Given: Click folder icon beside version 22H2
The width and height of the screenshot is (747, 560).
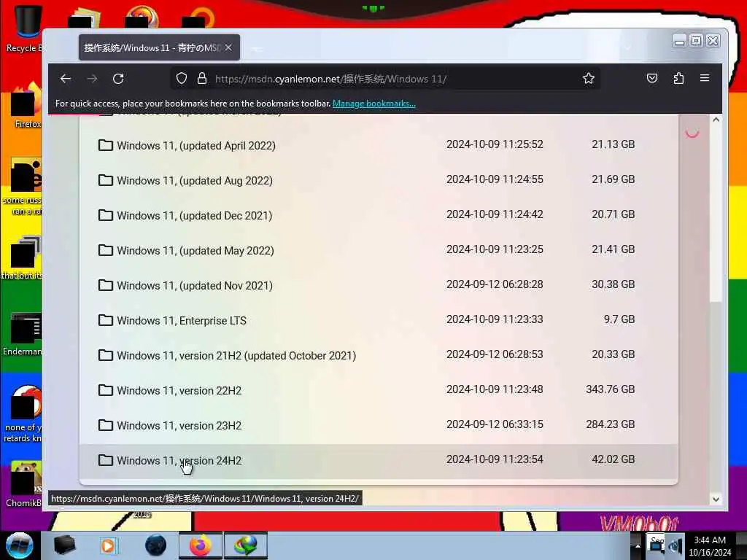Looking at the screenshot, I should click(x=105, y=390).
